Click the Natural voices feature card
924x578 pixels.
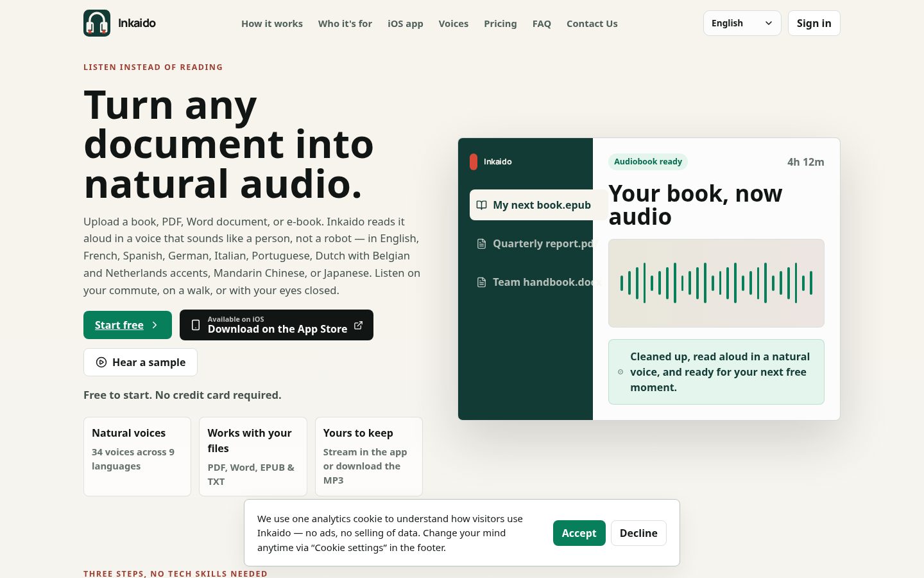point(137,457)
